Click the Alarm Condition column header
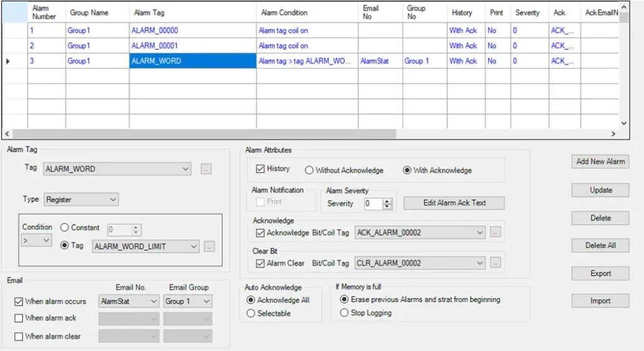The image size is (644, 351). point(307,13)
